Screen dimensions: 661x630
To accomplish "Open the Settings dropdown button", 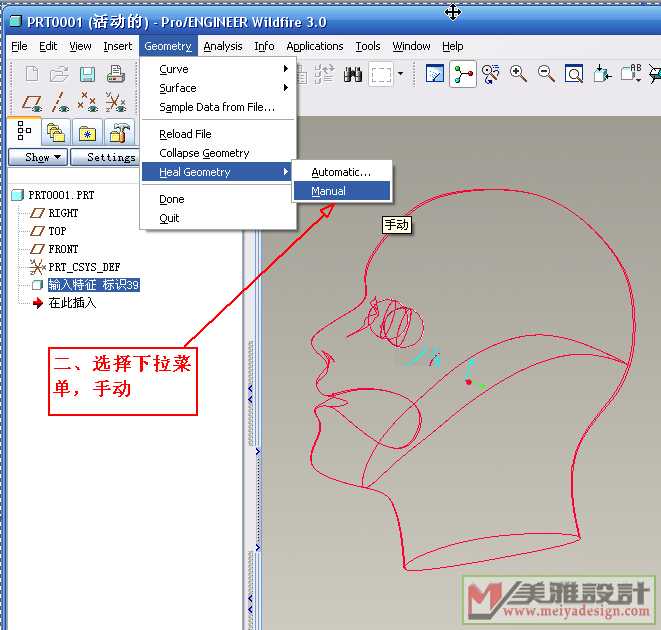I will 105,157.
